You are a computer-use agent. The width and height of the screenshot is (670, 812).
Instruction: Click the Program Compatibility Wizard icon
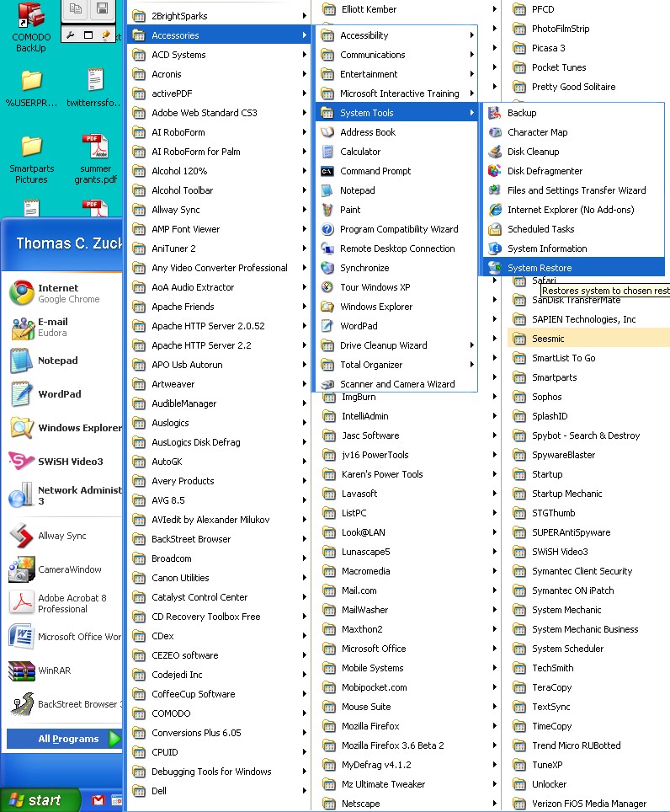pyautogui.click(x=327, y=229)
